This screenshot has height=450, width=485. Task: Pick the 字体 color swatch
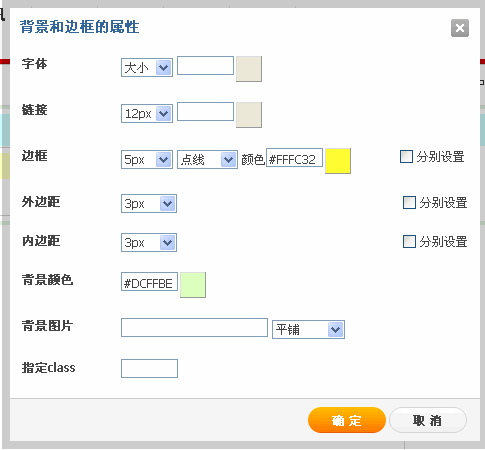click(249, 69)
